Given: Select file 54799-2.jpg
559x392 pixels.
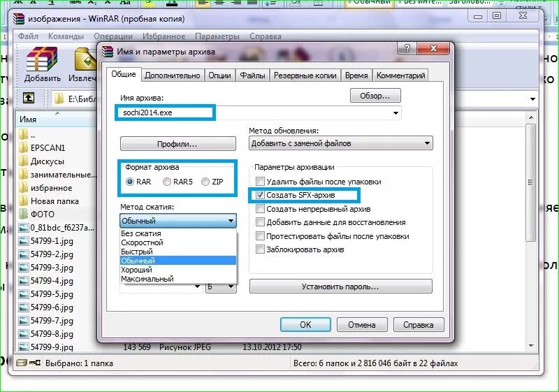Looking at the screenshot, I should [46, 254].
